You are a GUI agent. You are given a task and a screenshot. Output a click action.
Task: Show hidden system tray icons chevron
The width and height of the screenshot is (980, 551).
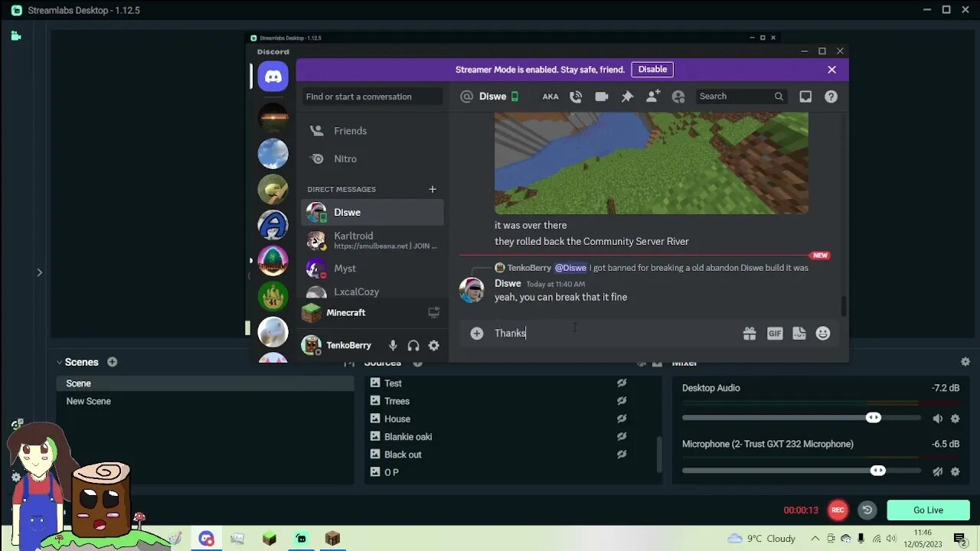tap(817, 539)
